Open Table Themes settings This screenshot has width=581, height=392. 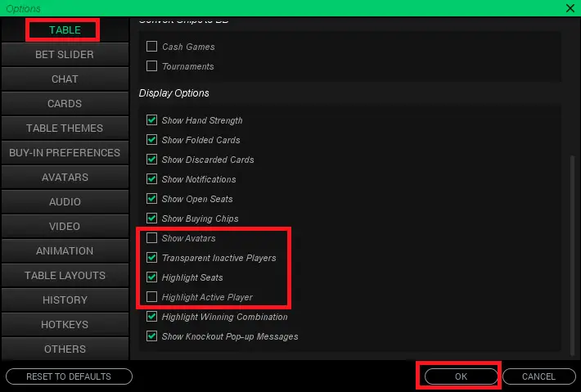65,128
